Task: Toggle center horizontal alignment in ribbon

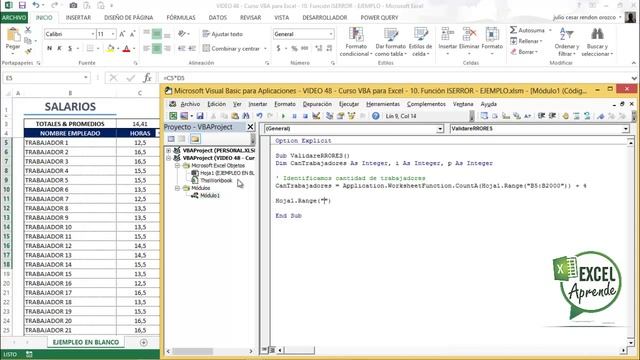Action: point(157,48)
